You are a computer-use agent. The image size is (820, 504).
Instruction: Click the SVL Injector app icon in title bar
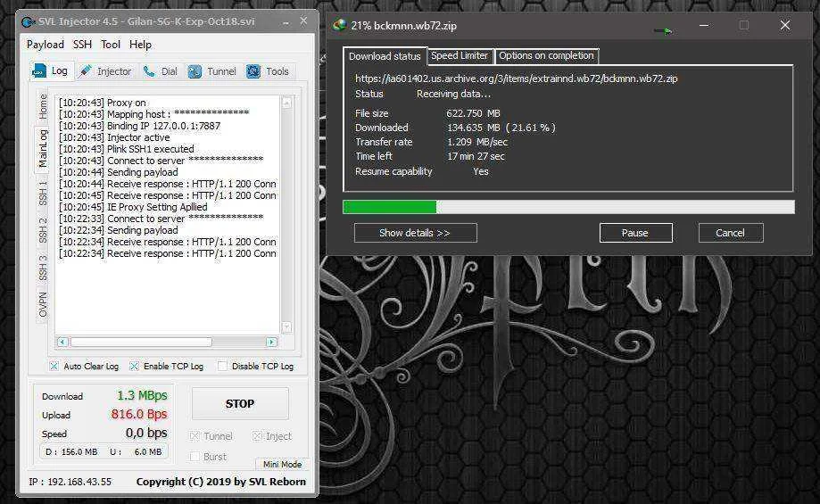(29, 22)
